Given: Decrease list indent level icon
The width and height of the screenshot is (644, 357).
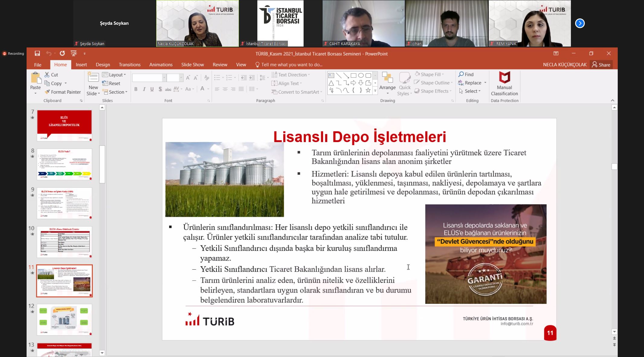Looking at the screenshot, I should (244, 78).
